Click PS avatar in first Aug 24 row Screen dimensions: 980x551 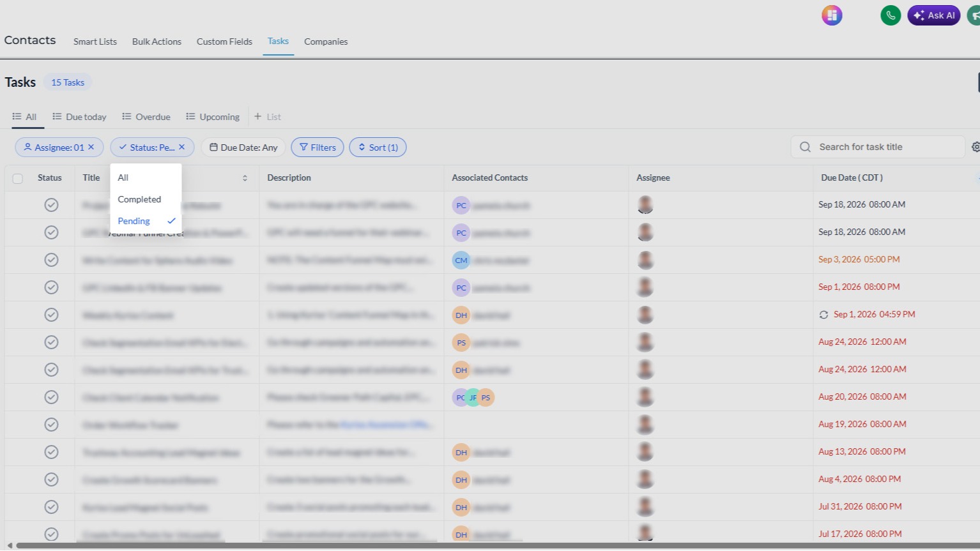tap(461, 343)
